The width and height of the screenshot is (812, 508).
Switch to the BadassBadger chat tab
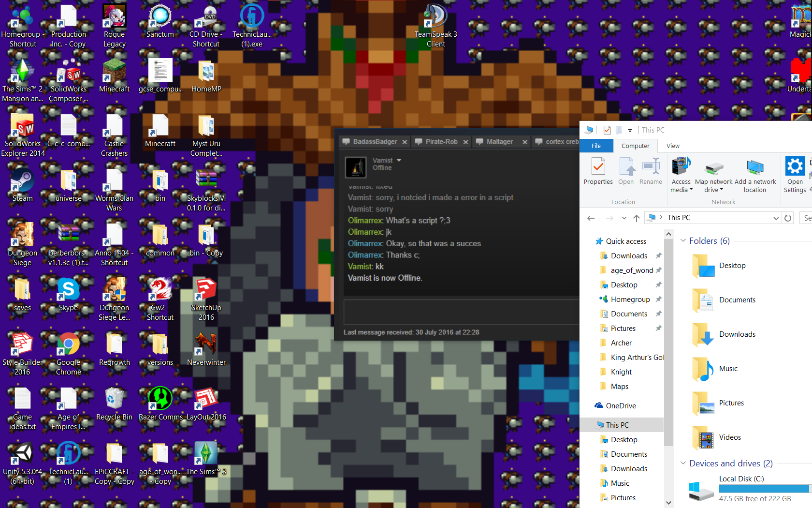coord(375,142)
